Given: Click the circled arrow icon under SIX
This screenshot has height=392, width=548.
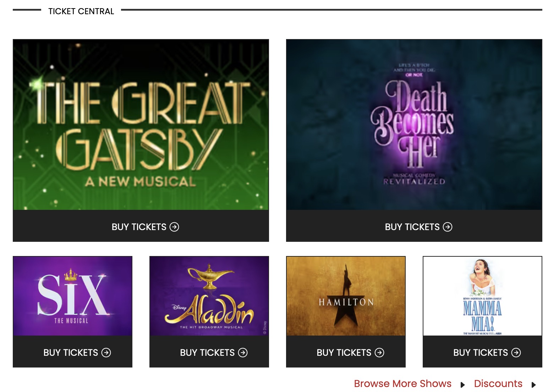Looking at the screenshot, I should pos(106,353).
